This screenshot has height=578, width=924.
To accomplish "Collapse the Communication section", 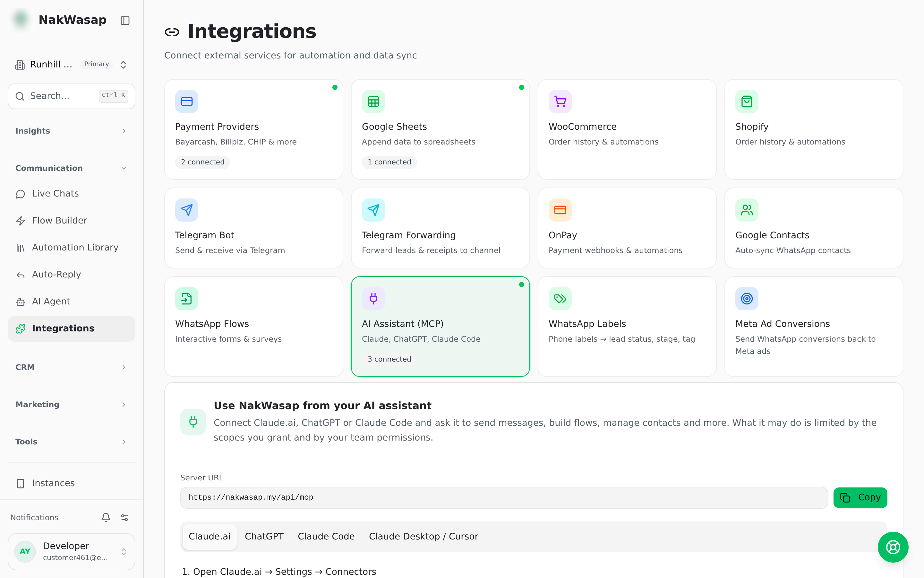I will point(72,168).
